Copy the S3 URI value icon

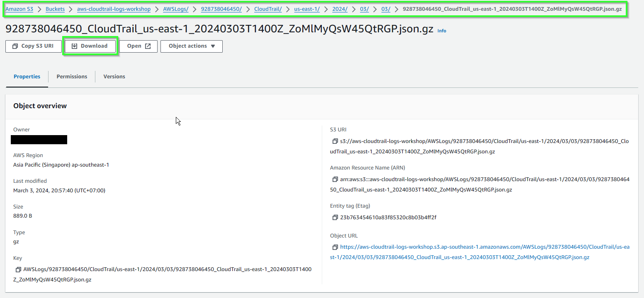coord(335,141)
